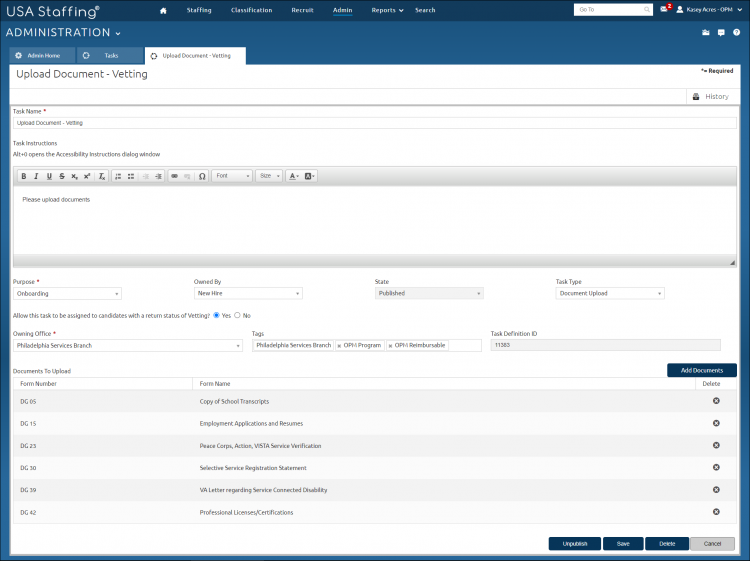Apply bold formatting in the editor

pos(24,176)
